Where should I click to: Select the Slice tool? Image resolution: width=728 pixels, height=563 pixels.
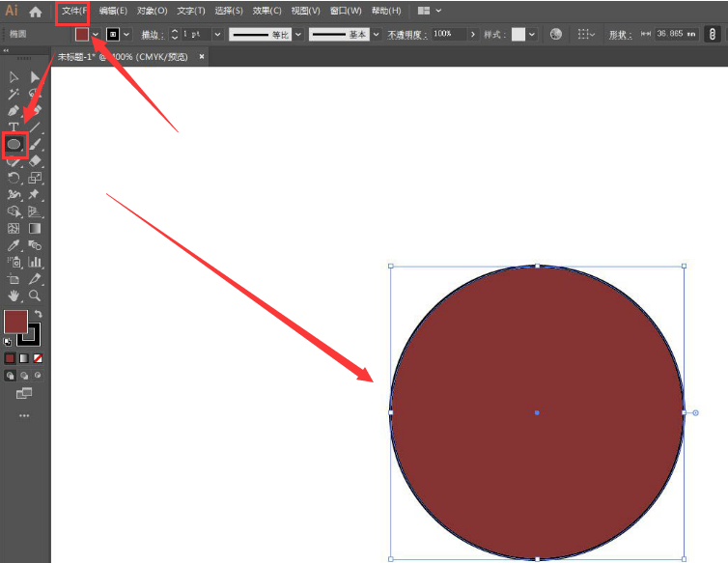(35, 279)
